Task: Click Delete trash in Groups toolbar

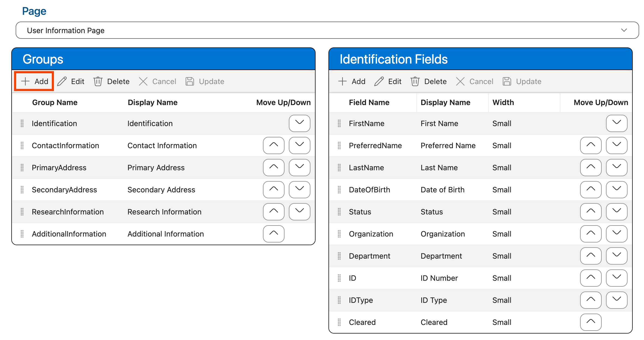Action: pos(98,81)
